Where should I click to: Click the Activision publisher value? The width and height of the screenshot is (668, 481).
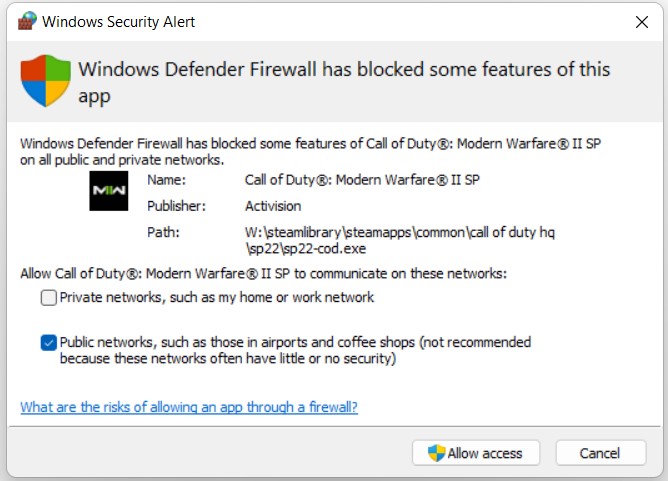(x=273, y=206)
